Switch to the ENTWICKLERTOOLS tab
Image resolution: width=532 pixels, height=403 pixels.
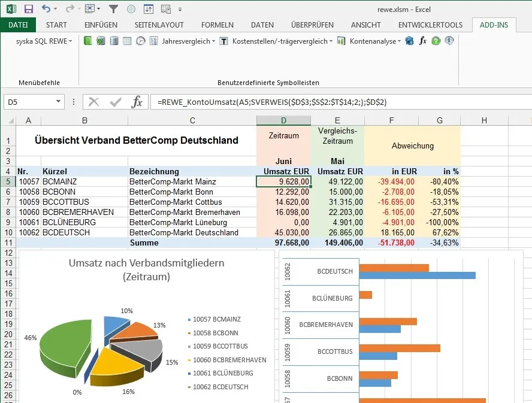[x=430, y=25]
